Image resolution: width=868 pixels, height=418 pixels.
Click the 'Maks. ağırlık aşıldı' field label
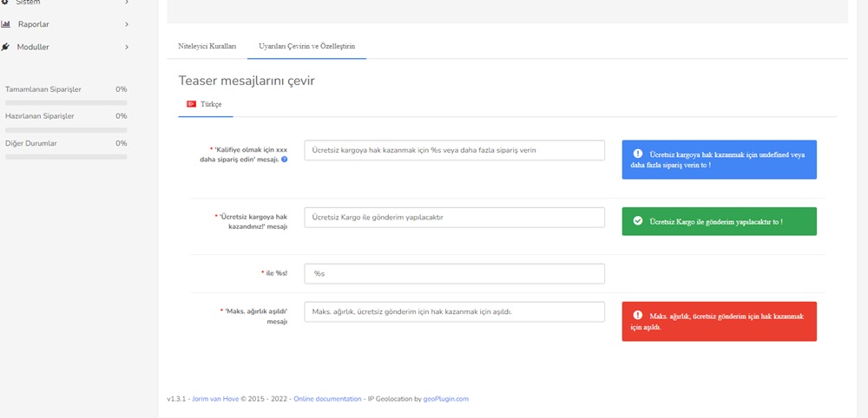click(253, 316)
